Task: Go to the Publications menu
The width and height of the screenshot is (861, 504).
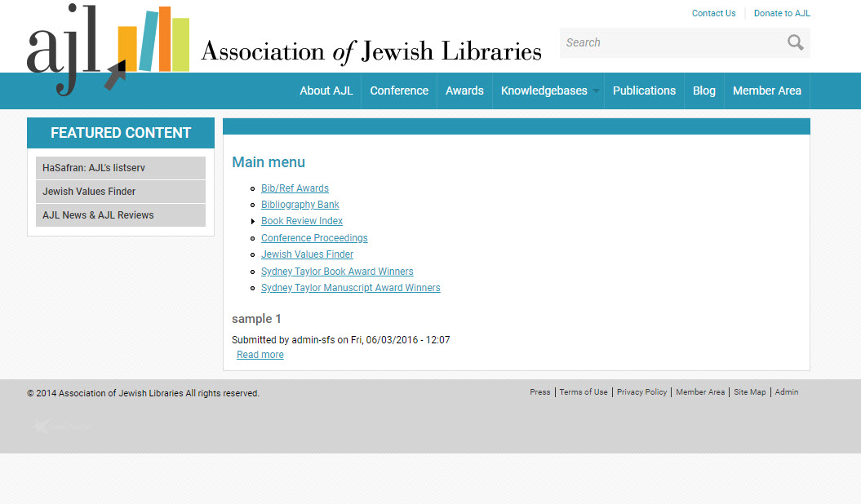Action: click(644, 91)
